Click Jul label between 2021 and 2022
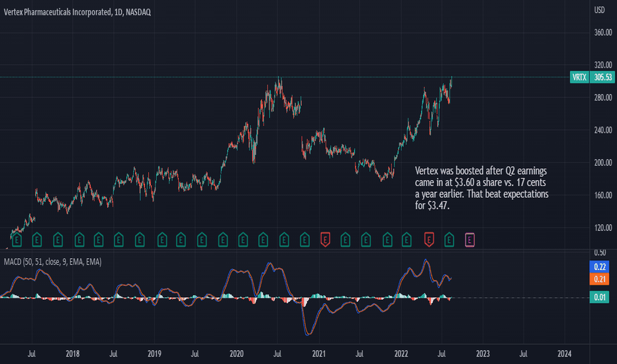Viewport: 617px width, 364px height. pyautogui.click(x=359, y=354)
